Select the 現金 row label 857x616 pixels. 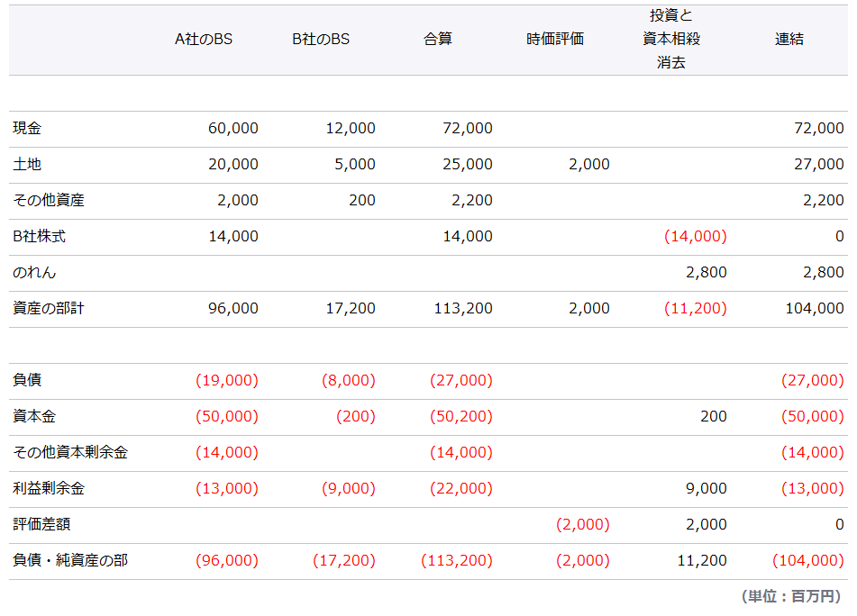click(27, 129)
